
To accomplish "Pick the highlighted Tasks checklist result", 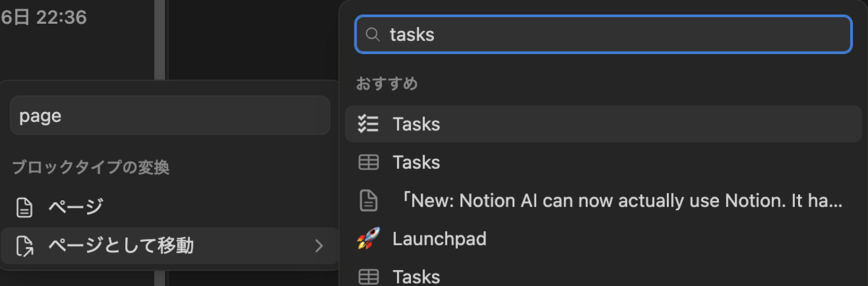I will pos(603,124).
